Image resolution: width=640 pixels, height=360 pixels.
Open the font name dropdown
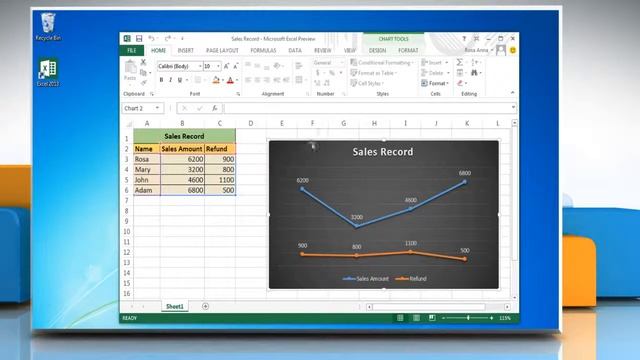(x=200, y=66)
